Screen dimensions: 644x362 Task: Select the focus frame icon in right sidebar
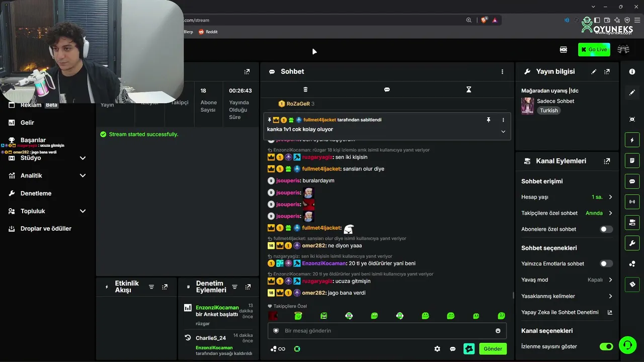coord(632,119)
